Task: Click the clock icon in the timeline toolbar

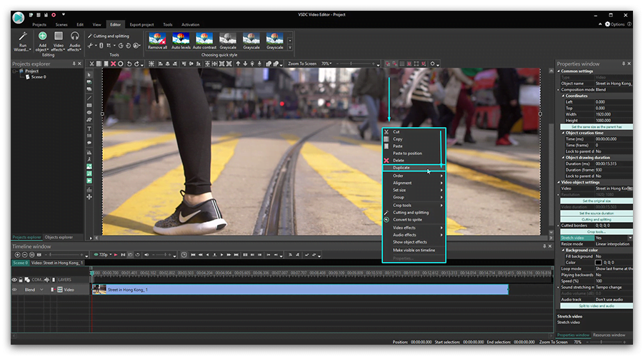Action: click(184, 255)
